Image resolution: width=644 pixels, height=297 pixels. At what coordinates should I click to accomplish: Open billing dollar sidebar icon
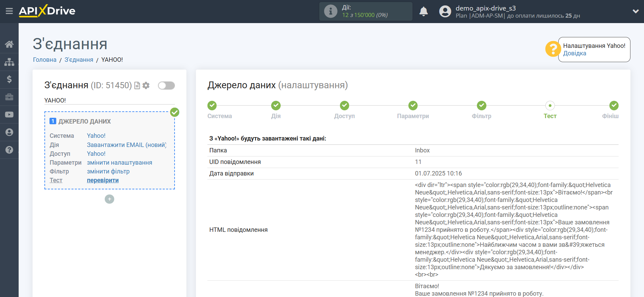point(9,79)
